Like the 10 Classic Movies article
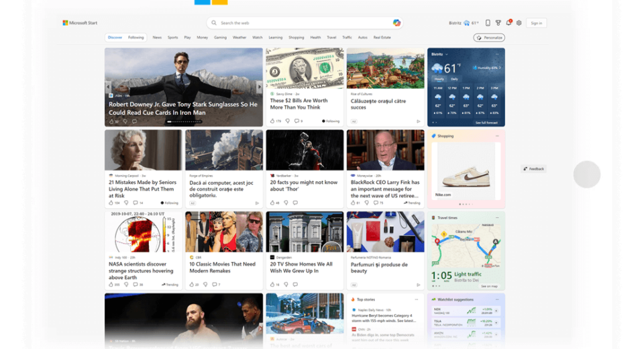This screenshot has width=644, height=349. [191, 285]
